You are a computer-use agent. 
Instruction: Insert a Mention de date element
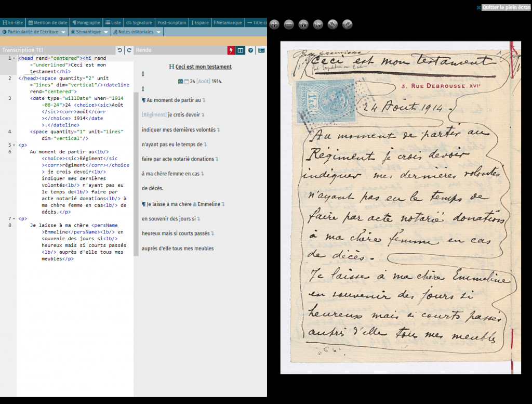click(x=48, y=22)
